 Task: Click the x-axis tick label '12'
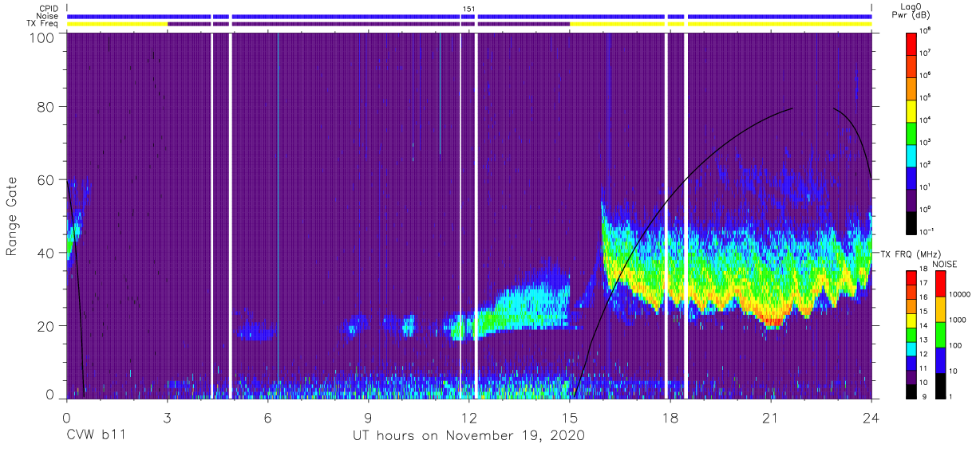(x=469, y=417)
